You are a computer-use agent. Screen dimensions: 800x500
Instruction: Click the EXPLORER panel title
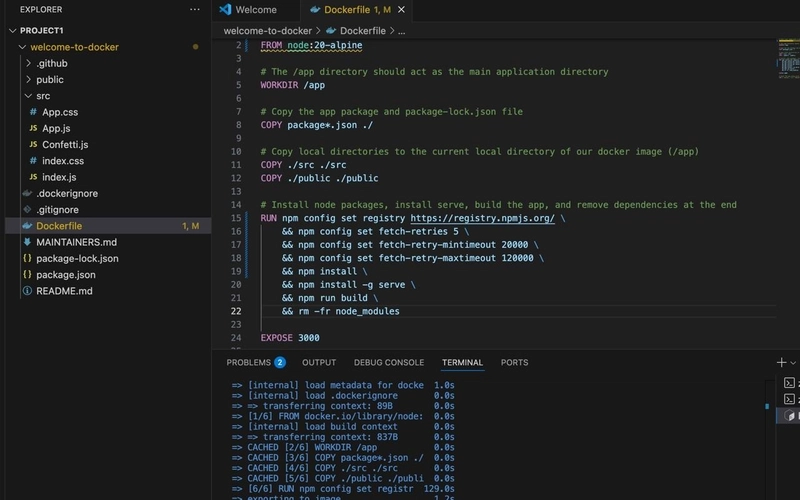(x=41, y=10)
